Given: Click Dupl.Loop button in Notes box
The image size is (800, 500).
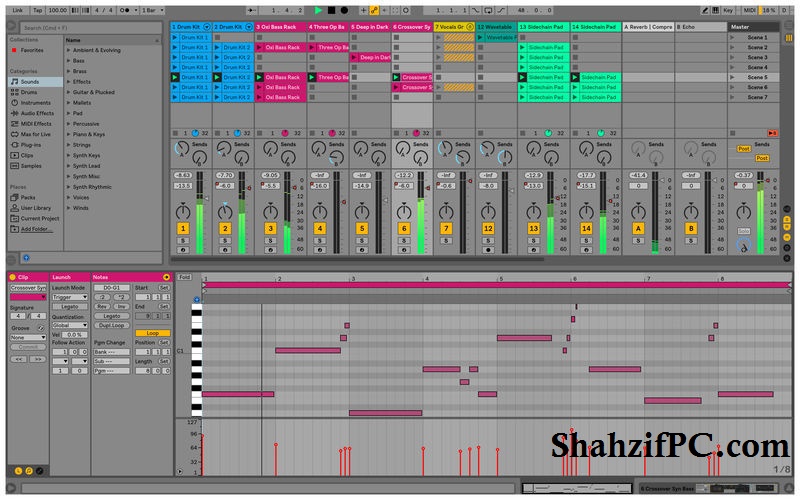Looking at the screenshot, I should click(x=112, y=325).
